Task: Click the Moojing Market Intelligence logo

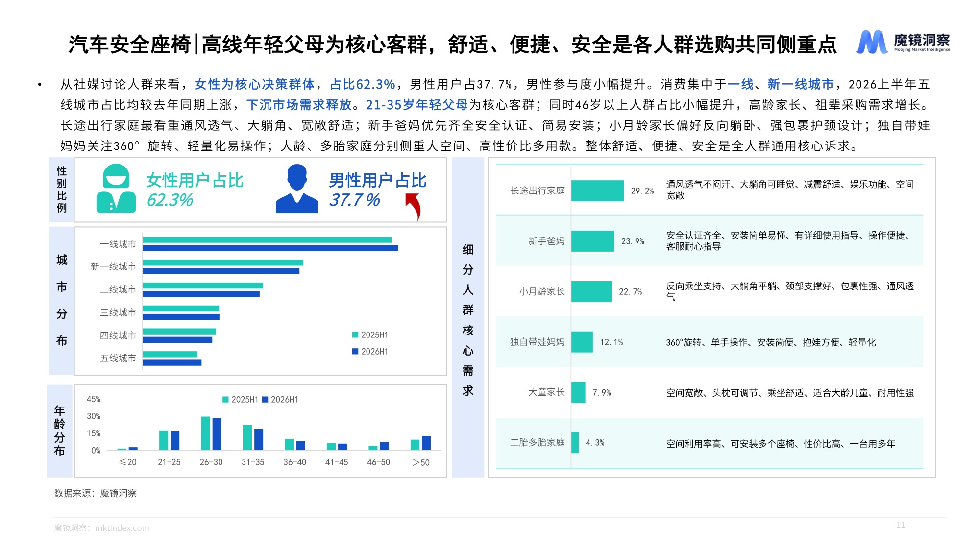Action: 904,42
